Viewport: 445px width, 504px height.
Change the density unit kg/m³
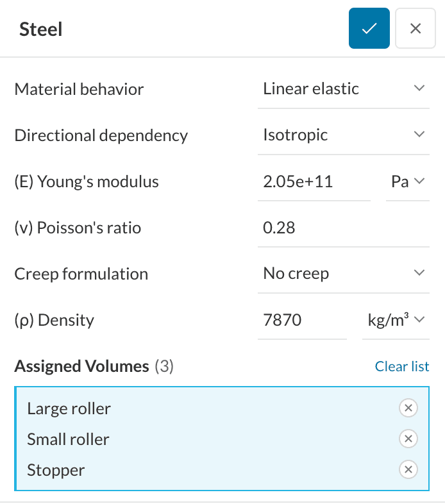pos(395,320)
